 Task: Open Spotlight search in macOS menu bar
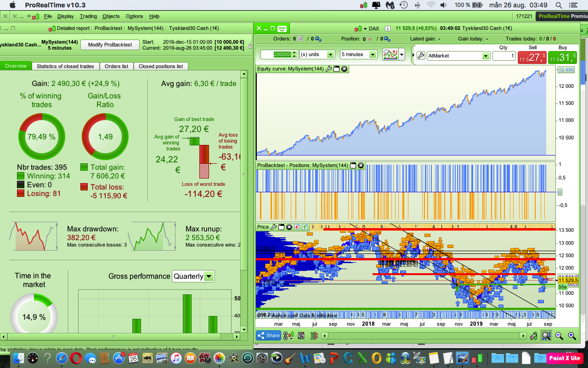coord(559,5)
